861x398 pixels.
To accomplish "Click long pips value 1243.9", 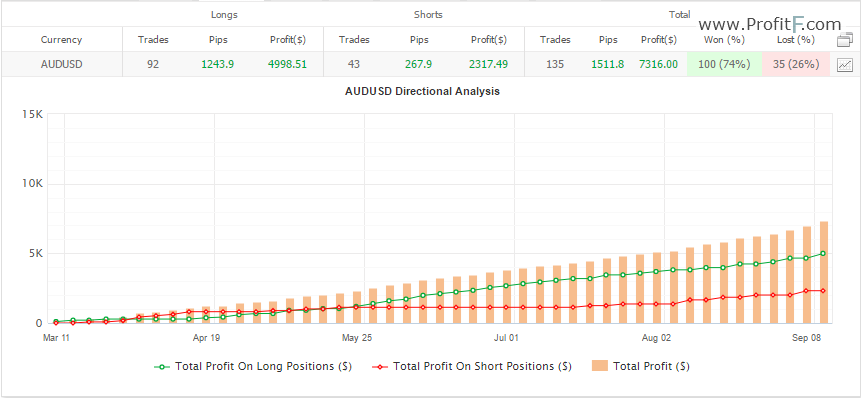I will [x=217, y=64].
